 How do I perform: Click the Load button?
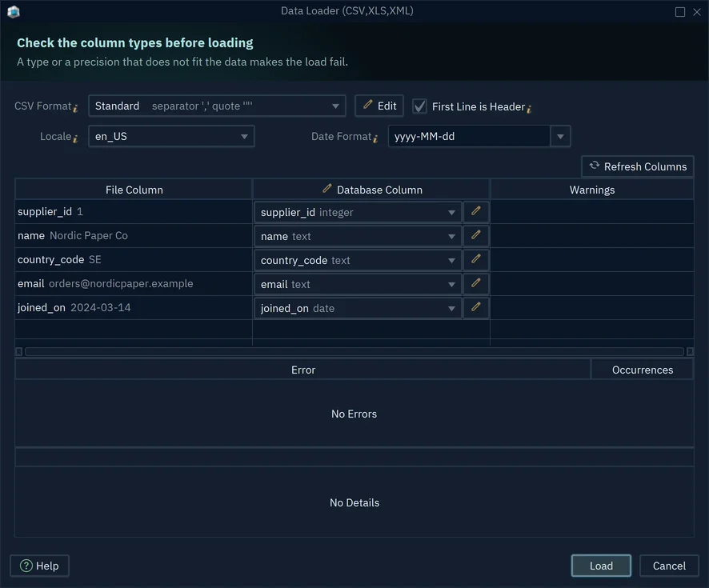pyautogui.click(x=601, y=566)
